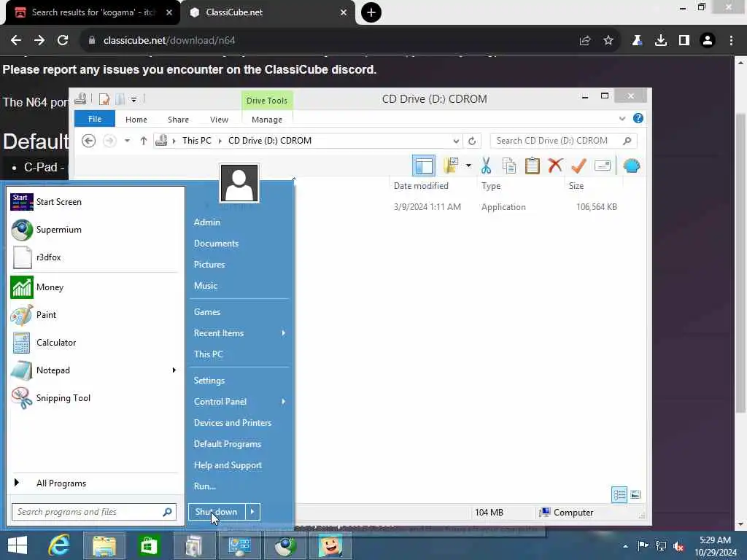Open Windows Store from taskbar
Viewport: 747px width, 560px height.
pos(149,545)
